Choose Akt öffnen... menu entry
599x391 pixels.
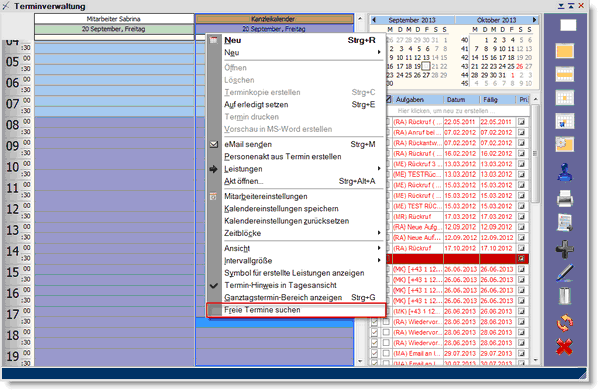click(295, 181)
